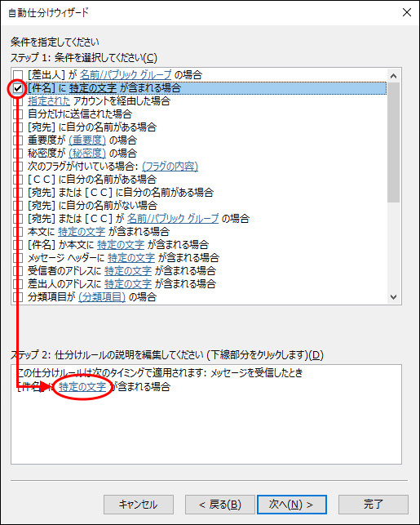Viewport: 420px width, 525px height.
Task: Click the 指定された account link
Action: [49, 100]
